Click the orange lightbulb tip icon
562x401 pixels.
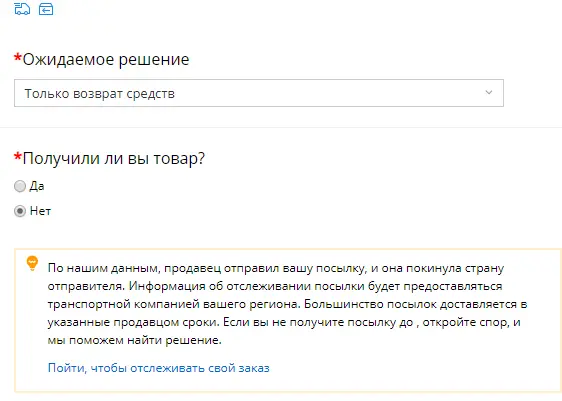(x=32, y=263)
